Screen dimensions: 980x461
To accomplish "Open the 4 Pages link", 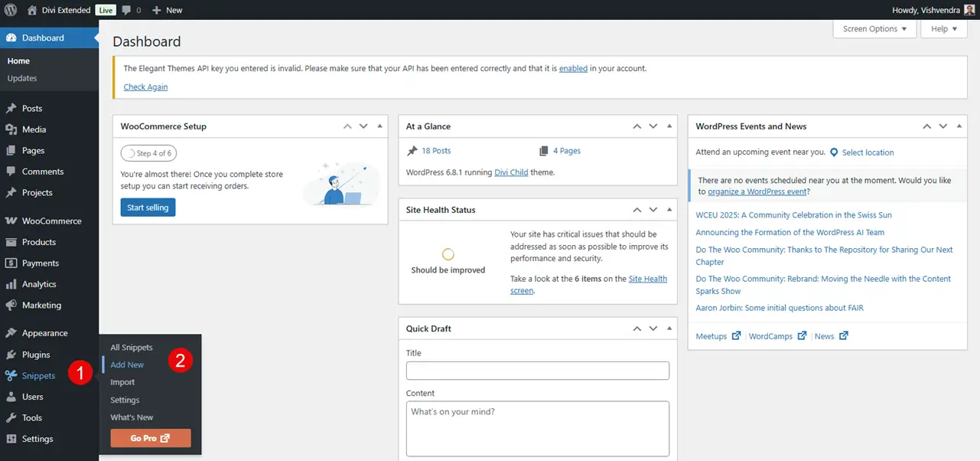I will pyautogui.click(x=567, y=151).
